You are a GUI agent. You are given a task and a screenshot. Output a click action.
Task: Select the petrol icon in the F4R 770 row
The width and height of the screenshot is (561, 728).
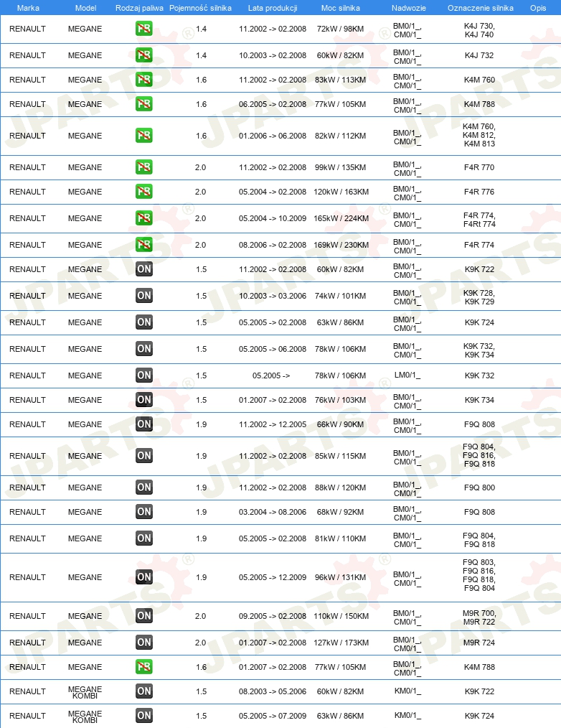point(144,167)
